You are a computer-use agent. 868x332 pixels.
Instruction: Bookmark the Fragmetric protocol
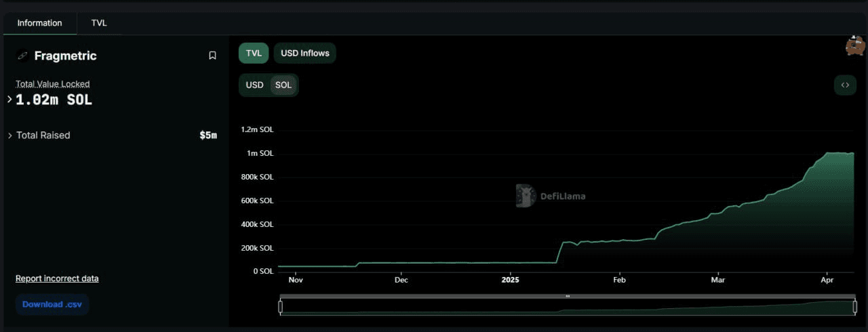(212, 56)
